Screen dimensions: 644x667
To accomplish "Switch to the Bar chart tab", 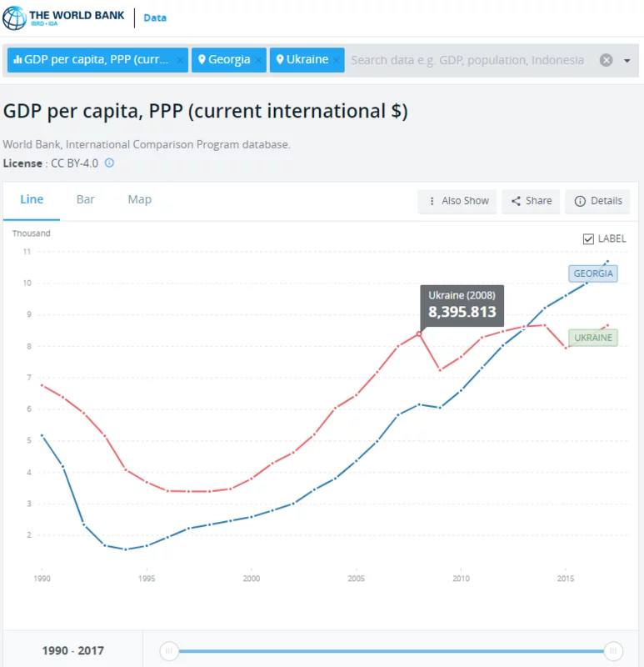I will [x=85, y=199].
